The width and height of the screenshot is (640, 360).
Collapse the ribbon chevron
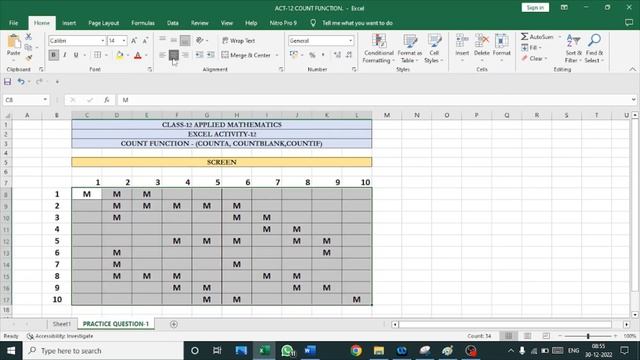click(x=632, y=69)
